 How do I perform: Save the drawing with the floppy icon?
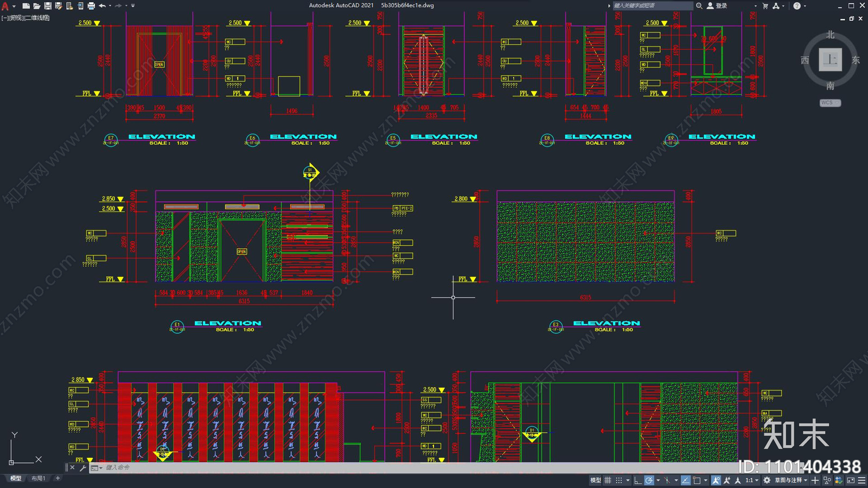pyautogui.click(x=48, y=6)
